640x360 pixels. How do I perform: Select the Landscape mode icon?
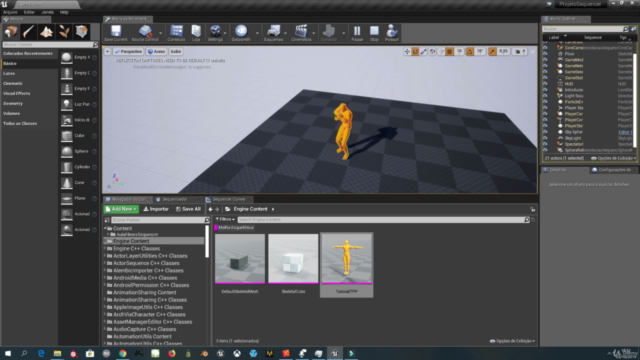(x=46, y=31)
